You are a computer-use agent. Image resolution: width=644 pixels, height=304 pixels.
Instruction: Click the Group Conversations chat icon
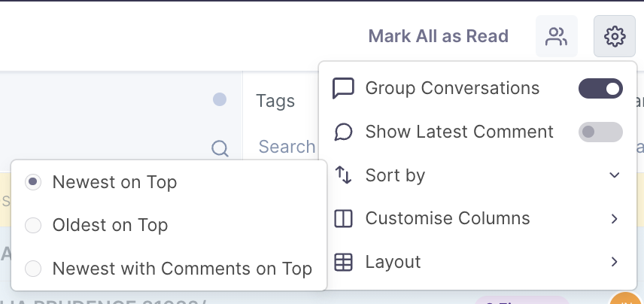[343, 88]
